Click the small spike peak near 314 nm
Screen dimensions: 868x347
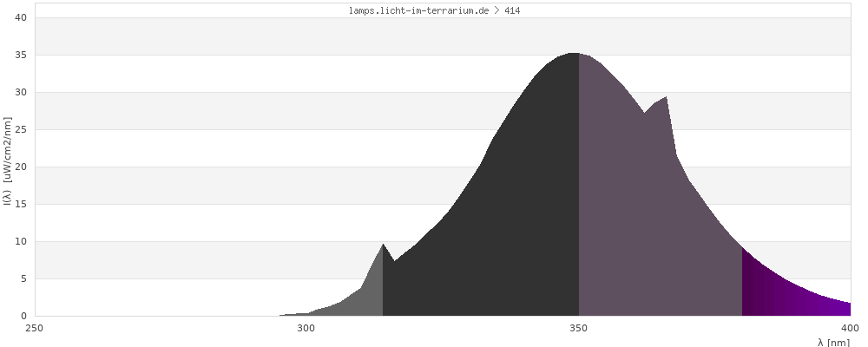[383, 245]
